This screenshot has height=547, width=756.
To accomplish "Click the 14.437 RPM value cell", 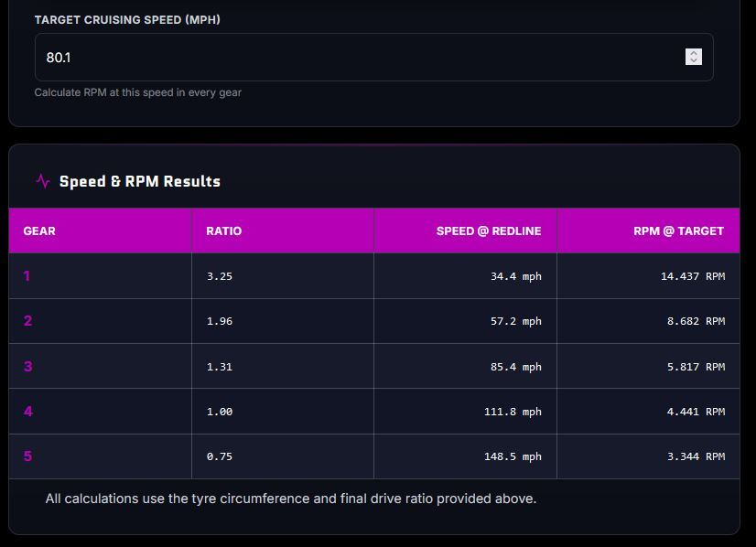I will pyautogui.click(x=692, y=276).
